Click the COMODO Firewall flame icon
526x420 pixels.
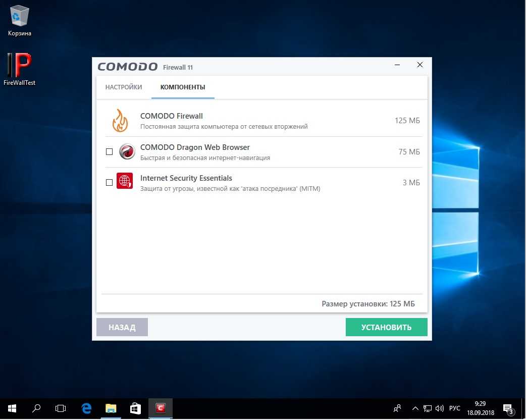pos(120,121)
